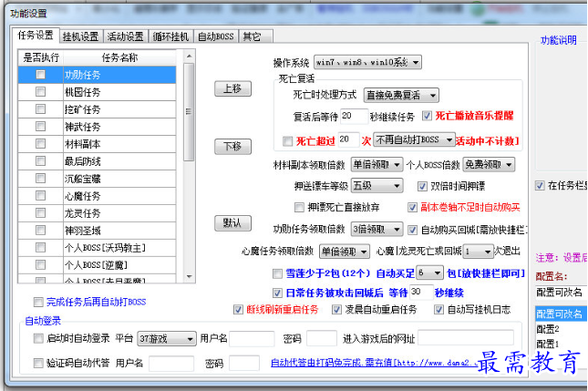Click 进入游戏后的网址 field
Screen dimensions: 588x391
tap(466, 337)
